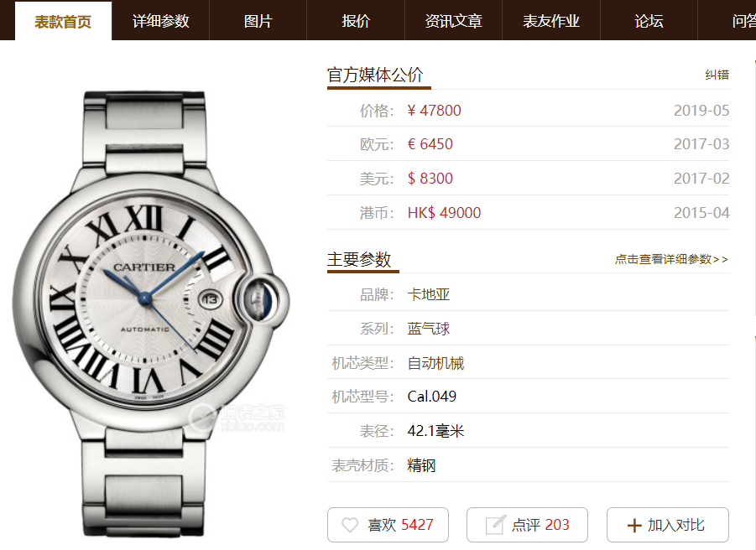Click the plus icon in 加入对比
This screenshot has width=756, height=550.
pyautogui.click(x=634, y=526)
